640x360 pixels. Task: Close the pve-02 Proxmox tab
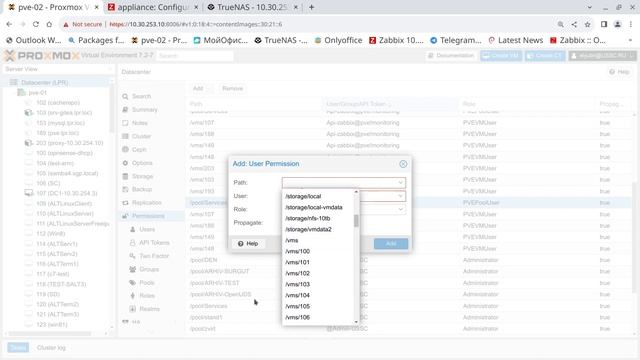coord(96,7)
